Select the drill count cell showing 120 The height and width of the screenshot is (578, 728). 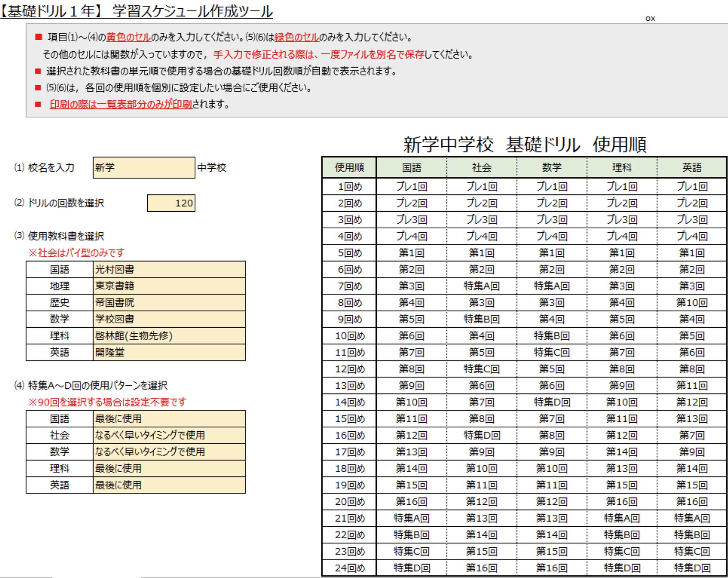tap(171, 203)
